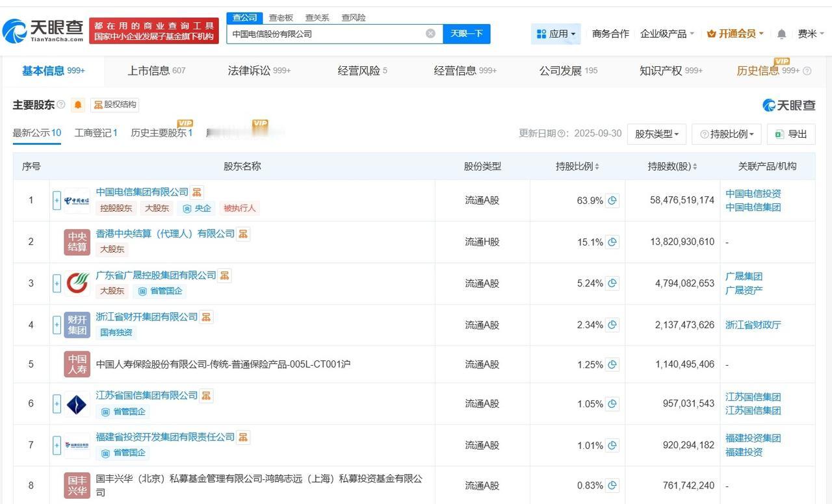832x504 pixels.
Task: Sort table by 持股比例 column header
Action: (x=577, y=166)
